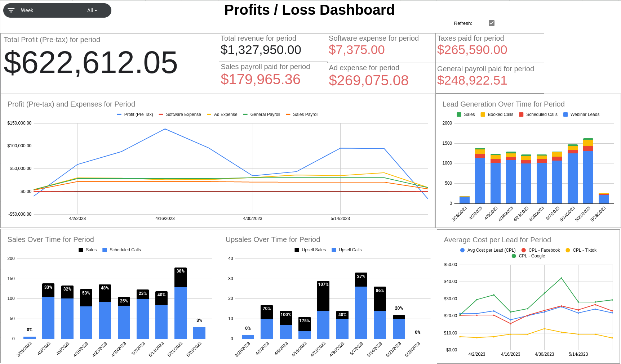Open the Week slicer All dropdown
Viewport: 621px width, 364px height.
pyautogui.click(x=92, y=10)
